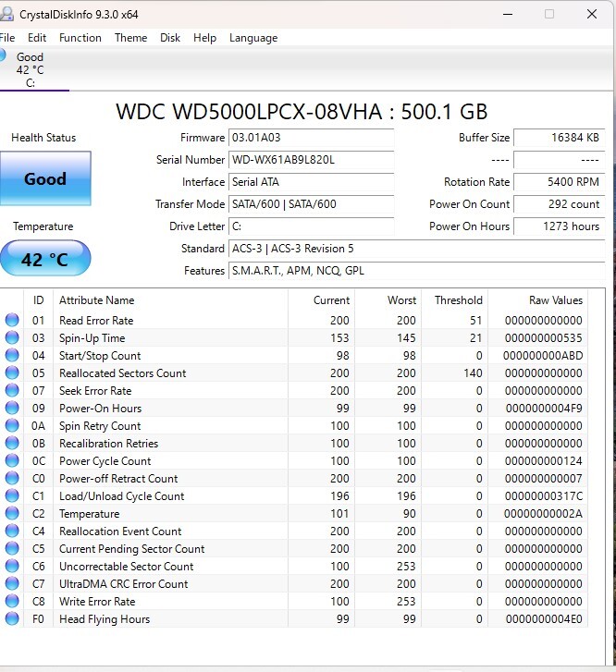Select the Uncorrectable Sector Count attribute name
This screenshot has width=616, height=672.
[127, 566]
